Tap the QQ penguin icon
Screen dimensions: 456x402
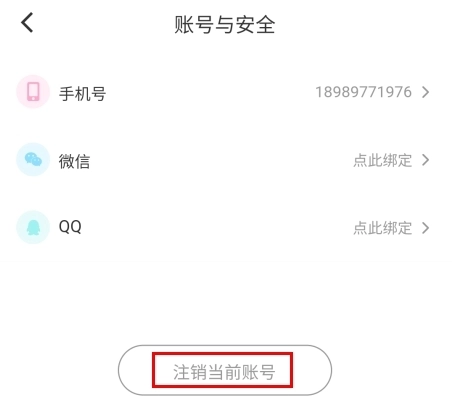33,227
